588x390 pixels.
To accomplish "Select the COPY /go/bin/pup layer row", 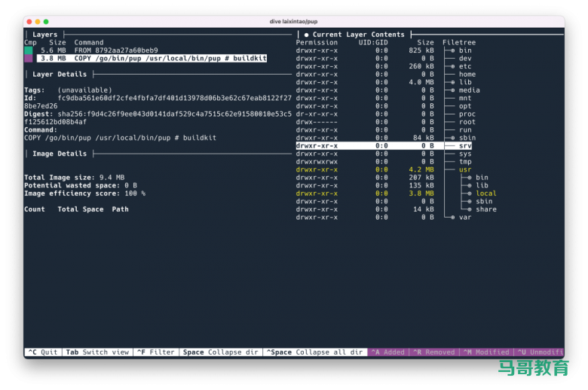I will click(x=152, y=58).
